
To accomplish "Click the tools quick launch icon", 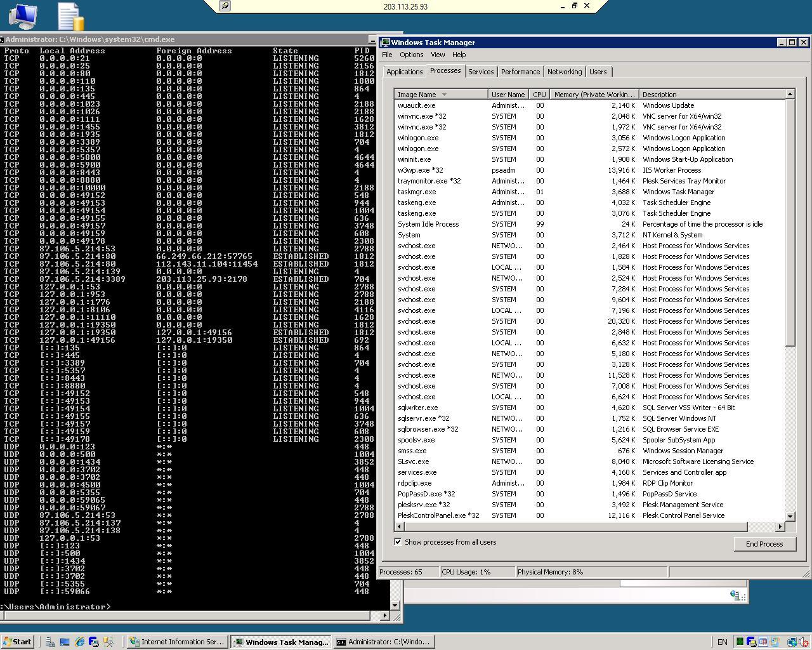I will pyautogui.click(x=108, y=642).
